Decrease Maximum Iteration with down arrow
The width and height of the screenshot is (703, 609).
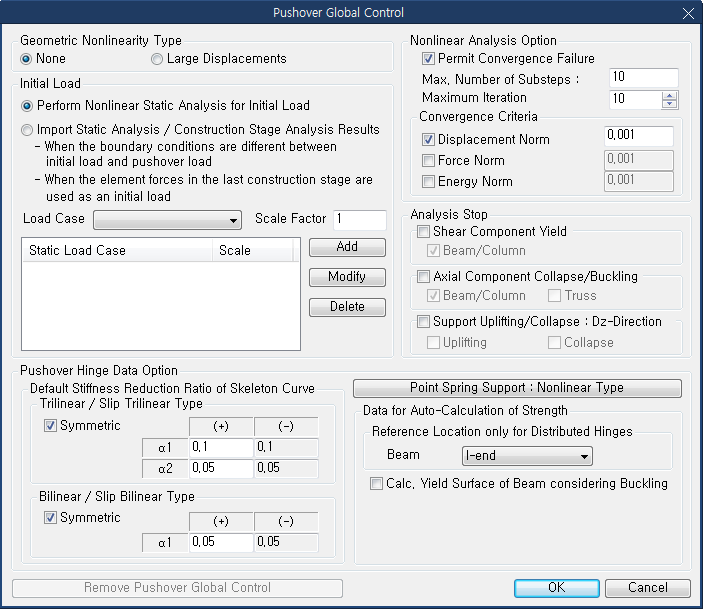pyautogui.click(x=670, y=104)
